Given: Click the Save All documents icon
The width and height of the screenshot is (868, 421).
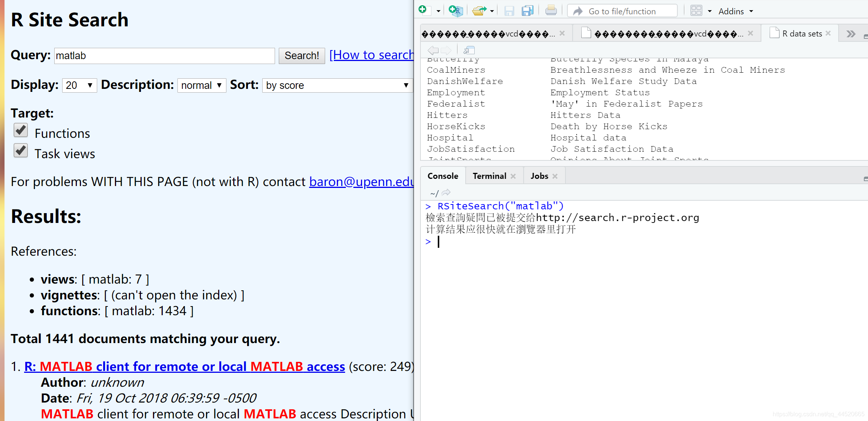Looking at the screenshot, I should (x=527, y=11).
